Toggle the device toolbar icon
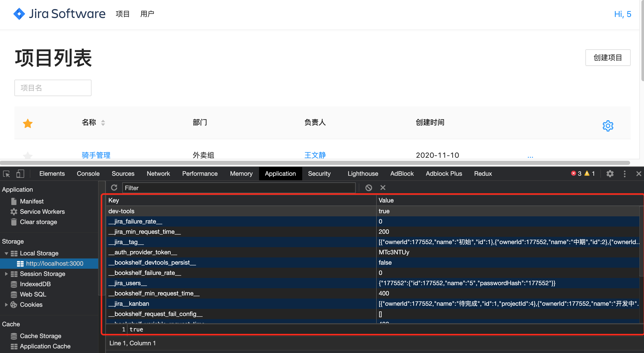Screen dimensions: 644x353 (20, 174)
